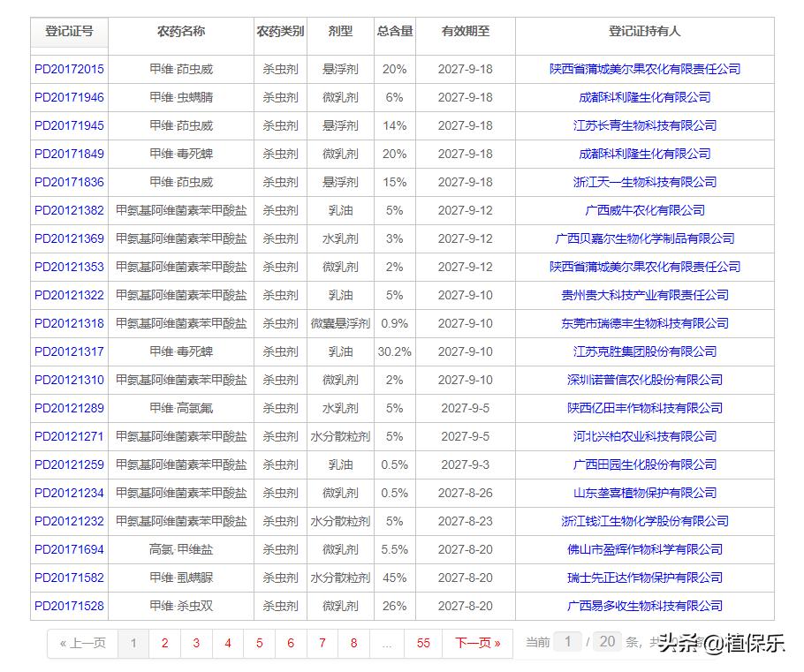Select the current page number input
Viewport: 804px width, 672px height.
click(x=567, y=642)
